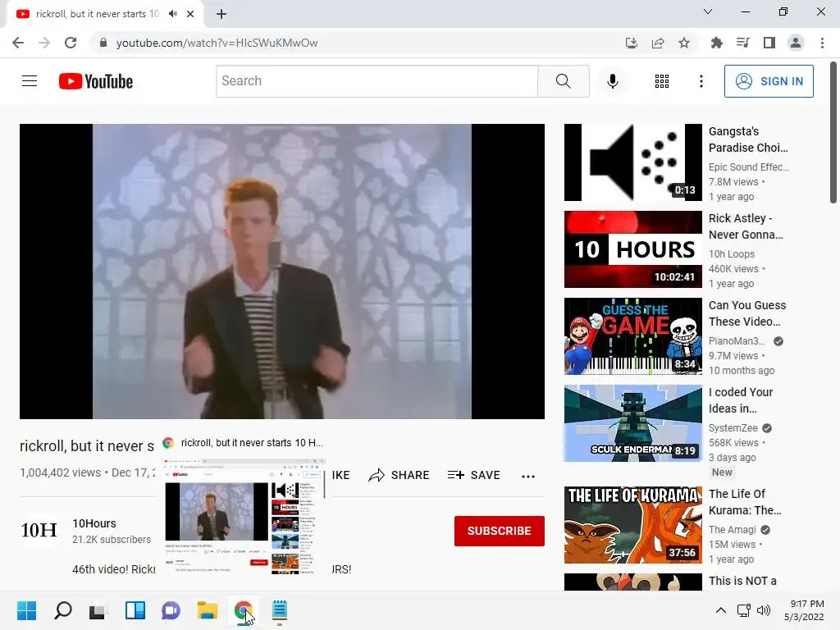Open The Life Of Kurama thumbnail

pos(632,524)
